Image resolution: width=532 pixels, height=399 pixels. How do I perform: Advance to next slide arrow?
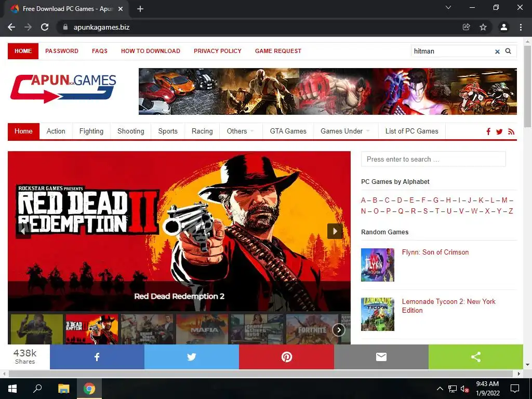coord(335,231)
